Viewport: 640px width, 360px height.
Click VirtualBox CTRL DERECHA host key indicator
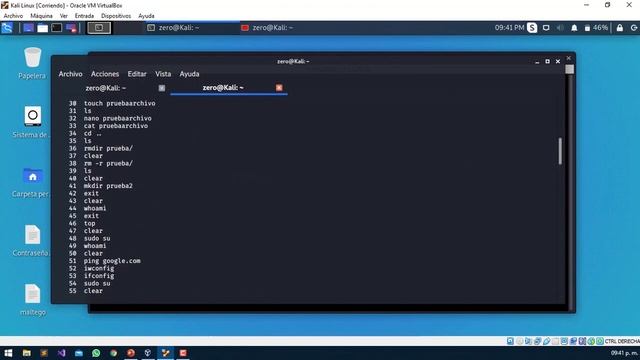(x=622, y=341)
